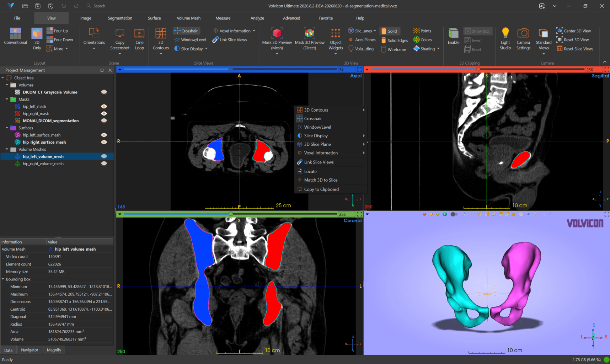This screenshot has width=610, height=364.
Task: Open Voxel Information ribbon dropdown
Action: tap(234, 31)
